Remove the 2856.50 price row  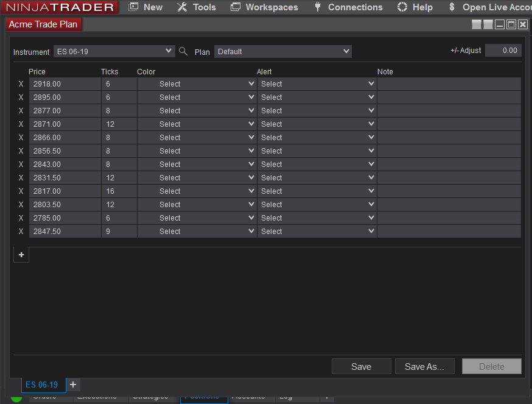point(21,151)
